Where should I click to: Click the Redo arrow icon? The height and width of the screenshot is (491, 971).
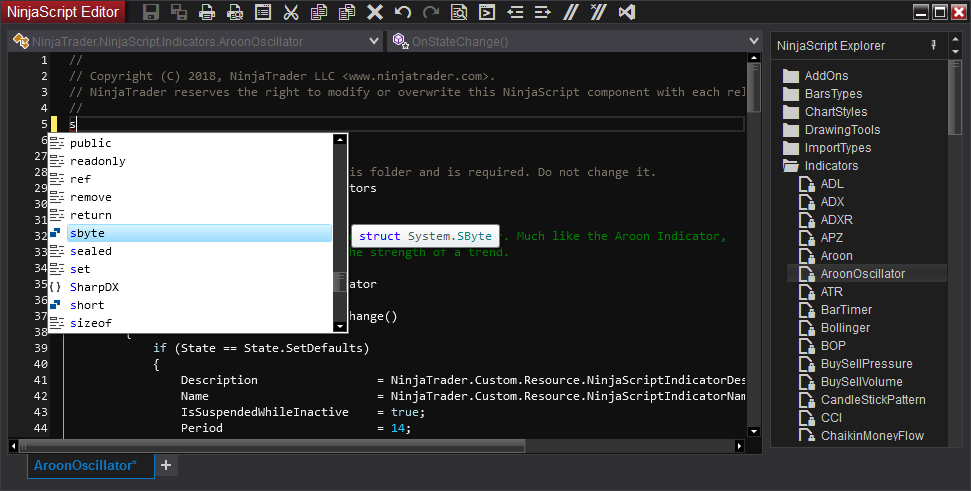pos(431,12)
